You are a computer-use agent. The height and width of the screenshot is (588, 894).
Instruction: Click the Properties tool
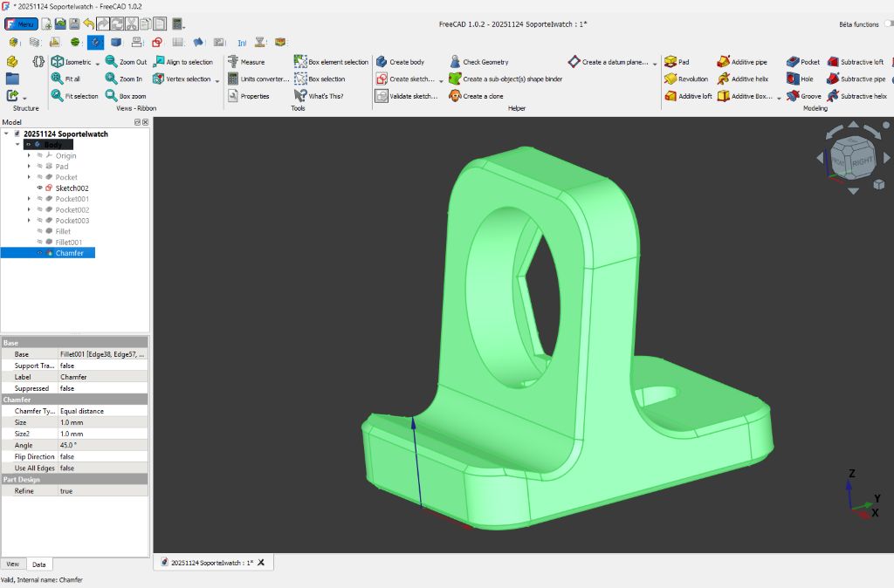[249, 96]
